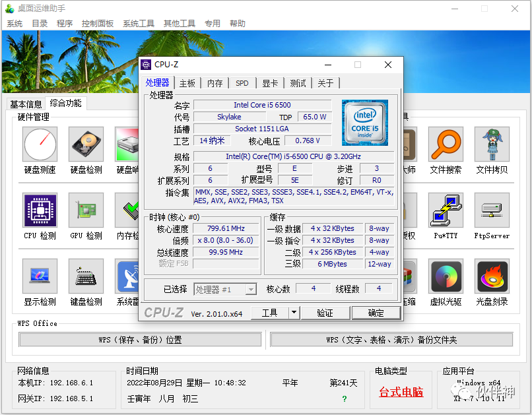Open the 处理器 #1 selection dropdown

point(225,289)
